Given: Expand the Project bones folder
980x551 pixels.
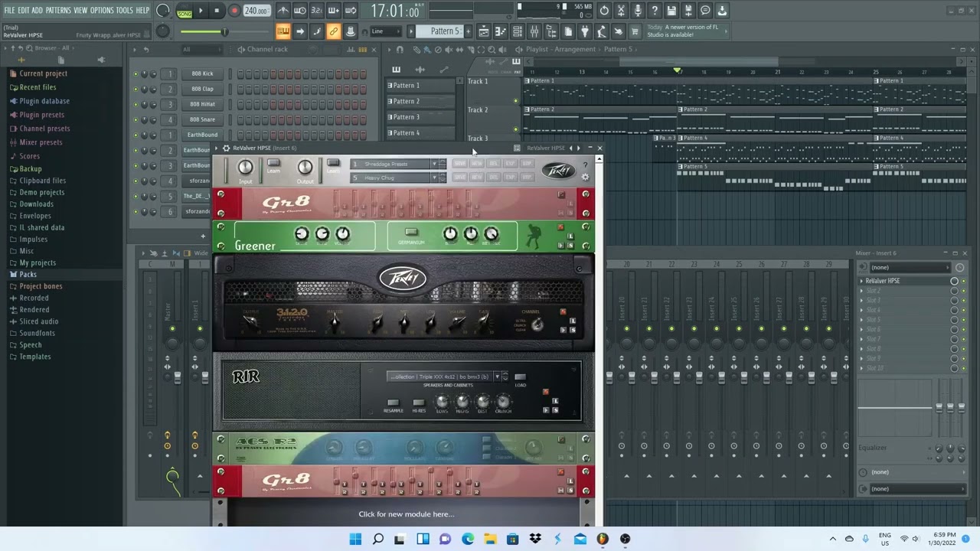Looking at the screenshot, I should point(41,286).
